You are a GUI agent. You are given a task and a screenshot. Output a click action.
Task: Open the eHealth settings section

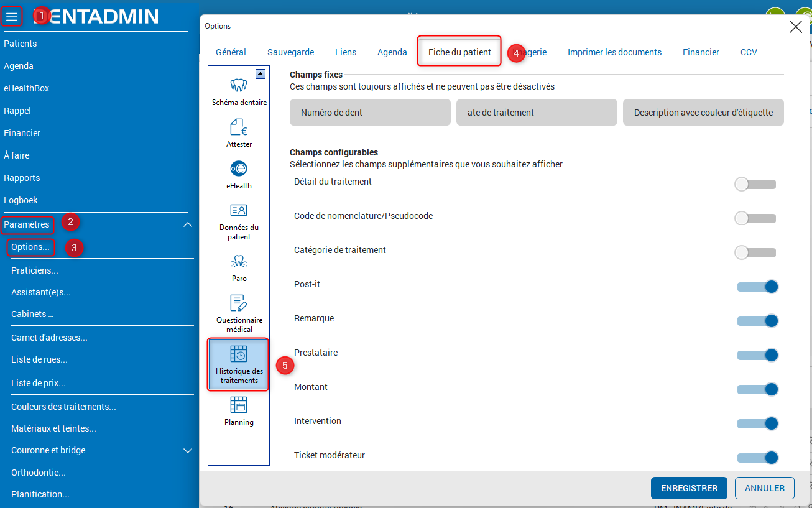tap(239, 175)
